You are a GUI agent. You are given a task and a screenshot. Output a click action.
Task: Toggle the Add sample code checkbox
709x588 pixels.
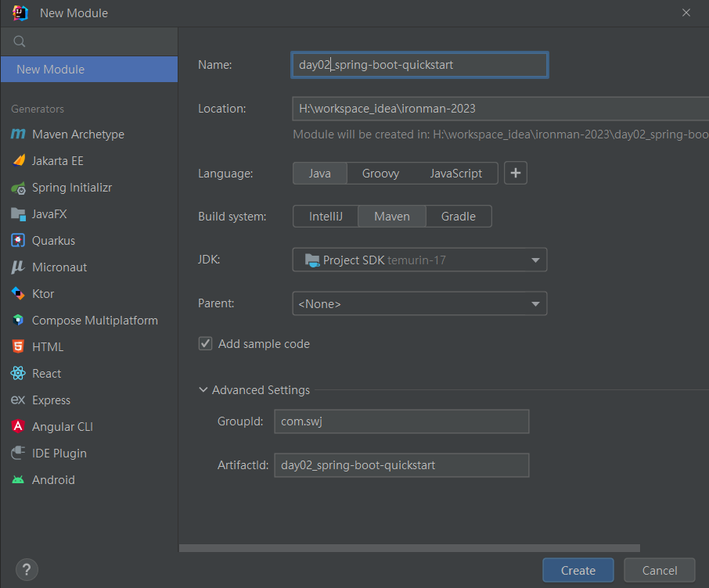[206, 343]
